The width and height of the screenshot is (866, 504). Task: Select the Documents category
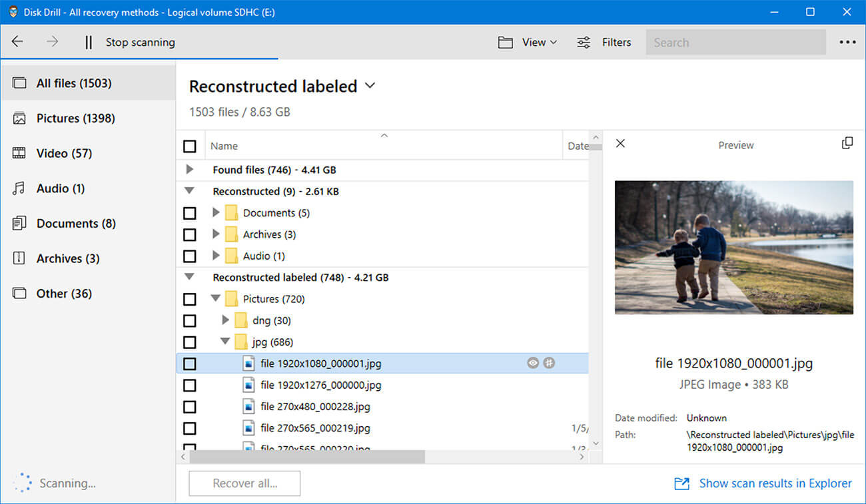click(x=69, y=223)
